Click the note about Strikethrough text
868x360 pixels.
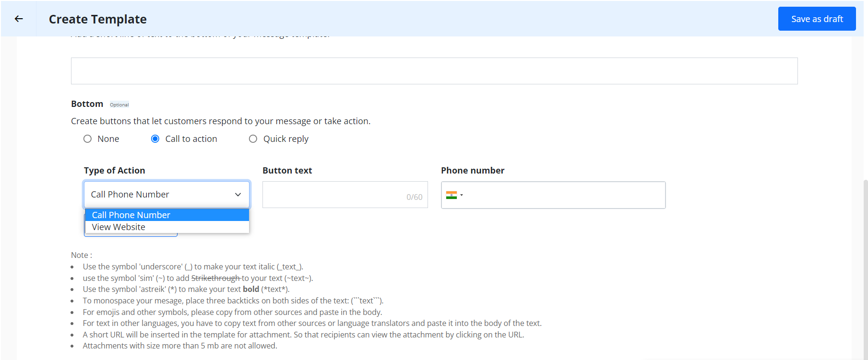pyautogui.click(x=198, y=279)
